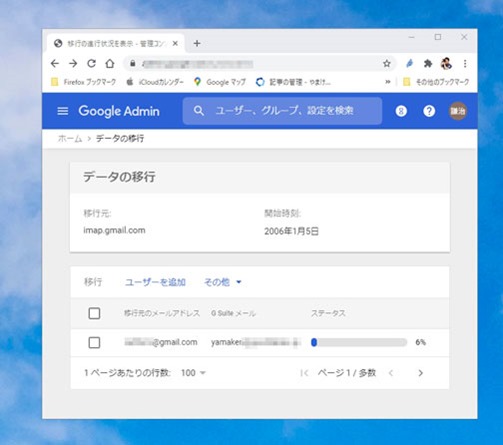Expand the その他 dropdown

point(222,282)
